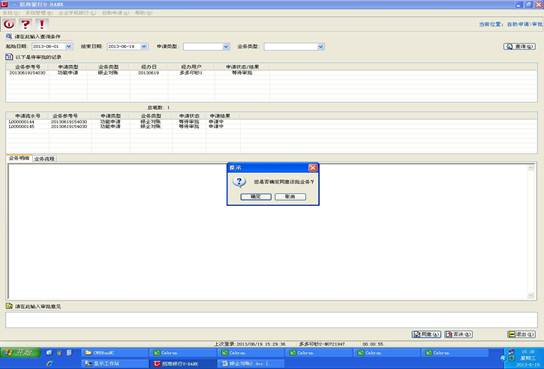Click the query button at top right
544x369 pixels.
(x=519, y=46)
